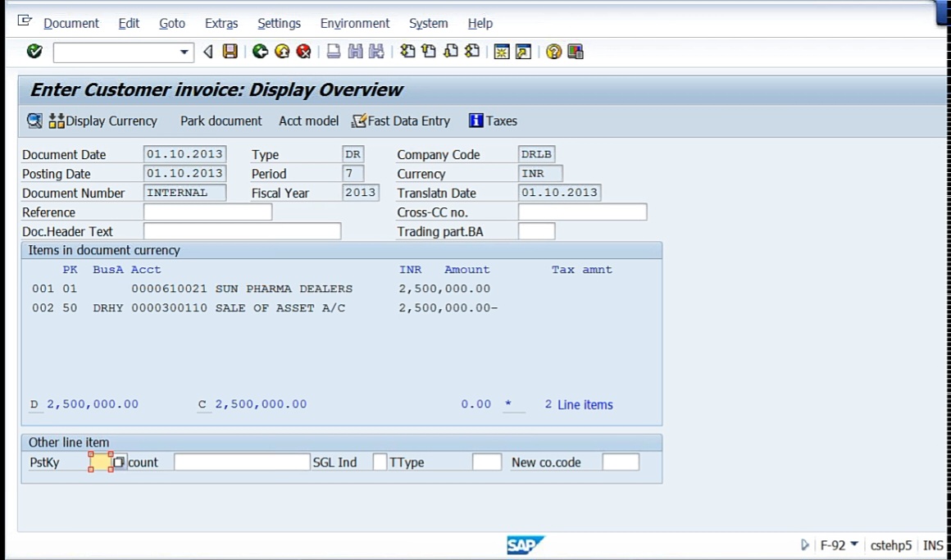Click the Choose magnifier icon in application toolbar
951x560 pixels.
[34, 121]
